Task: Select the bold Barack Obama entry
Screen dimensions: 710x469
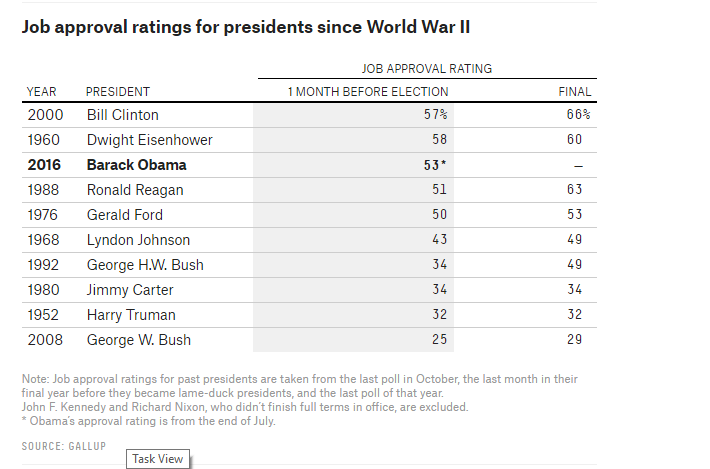Action: (136, 165)
